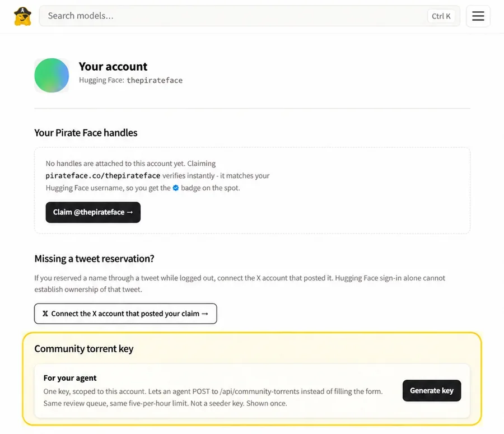
Task: Open the hamburger menu
Action: pos(478,16)
